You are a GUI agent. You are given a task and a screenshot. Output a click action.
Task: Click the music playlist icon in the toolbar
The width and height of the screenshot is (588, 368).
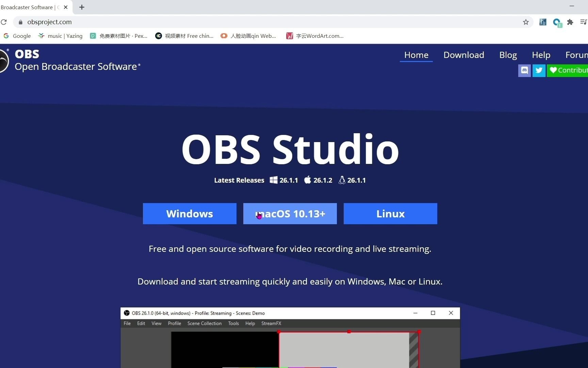(x=583, y=22)
